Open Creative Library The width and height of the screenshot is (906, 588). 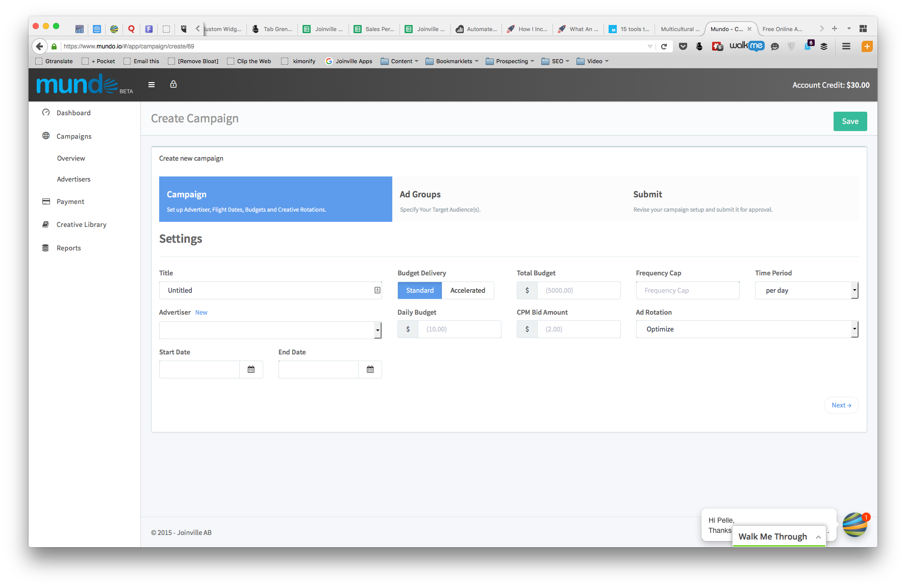pyautogui.click(x=82, y=224)
